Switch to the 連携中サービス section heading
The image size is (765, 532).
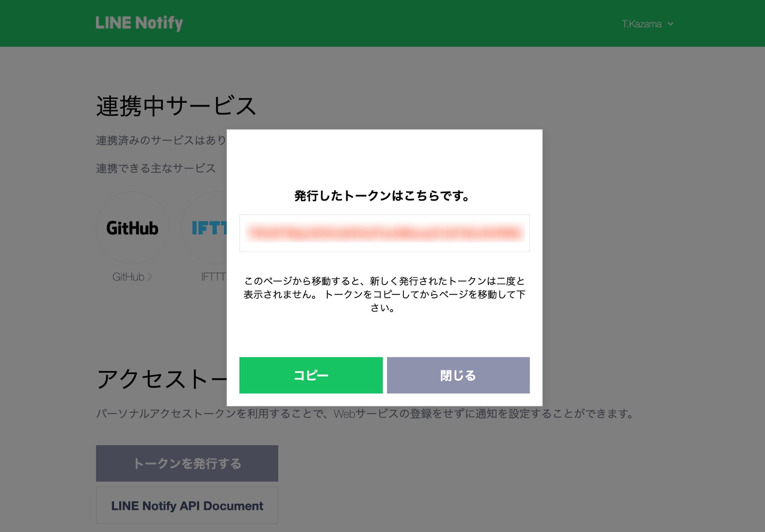(x=176, y=105)
